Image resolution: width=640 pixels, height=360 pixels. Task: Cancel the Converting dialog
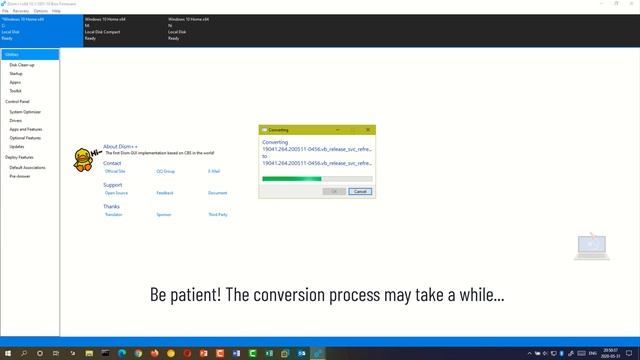click(360, 191)
